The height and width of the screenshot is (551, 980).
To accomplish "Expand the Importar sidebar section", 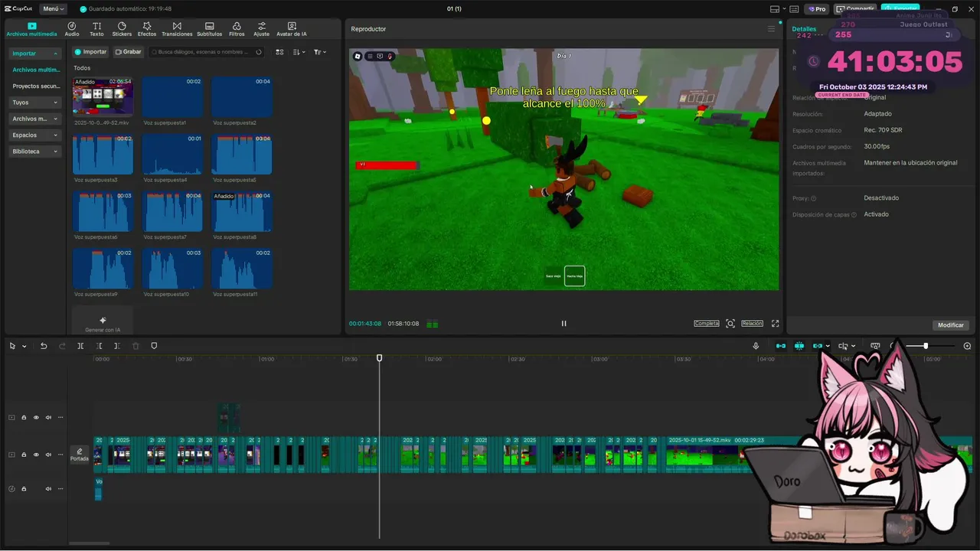I will pos(35,54).
